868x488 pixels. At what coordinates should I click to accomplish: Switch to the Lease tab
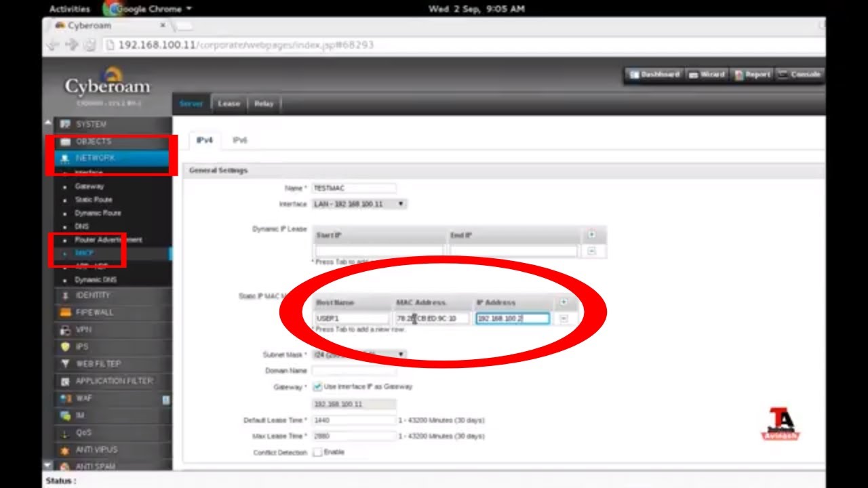229,104
